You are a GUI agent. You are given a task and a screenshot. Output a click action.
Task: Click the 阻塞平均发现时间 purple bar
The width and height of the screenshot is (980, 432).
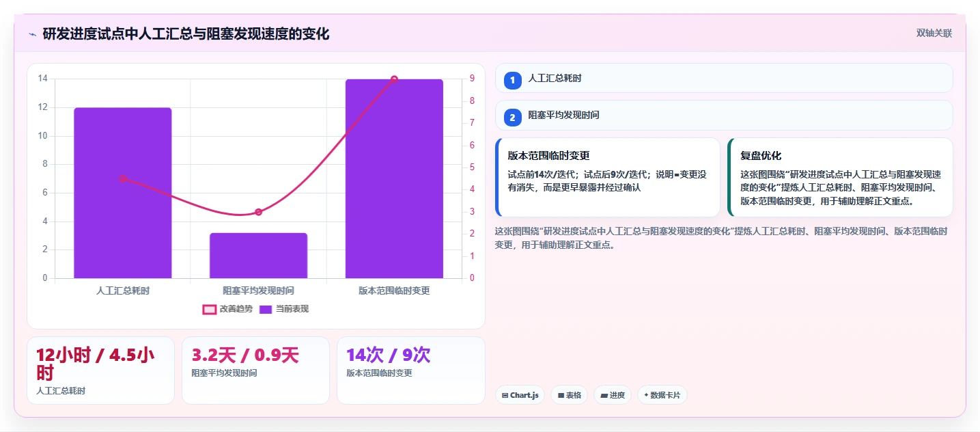258,256
